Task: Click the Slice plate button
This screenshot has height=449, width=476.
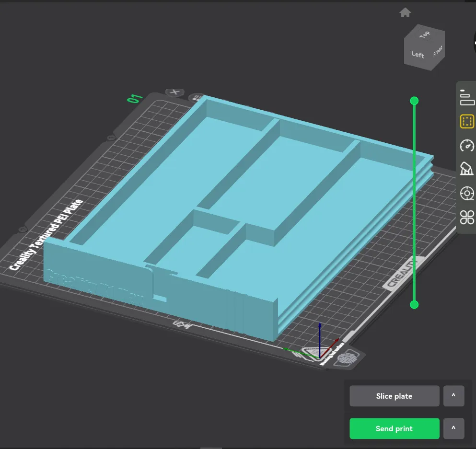Action: [394, 396]
